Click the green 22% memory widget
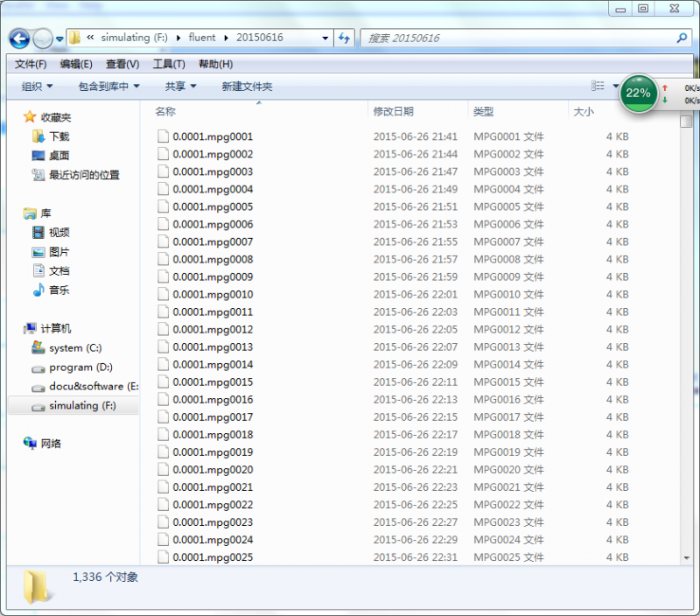Image resolution: width=700 pixels, height=616 pixels. pos(638,94)
